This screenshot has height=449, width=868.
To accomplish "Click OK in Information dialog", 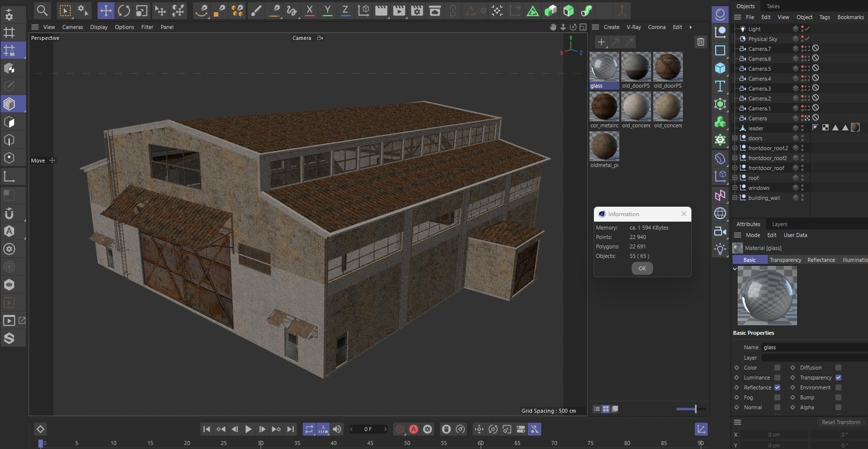I will click(642, 268).
